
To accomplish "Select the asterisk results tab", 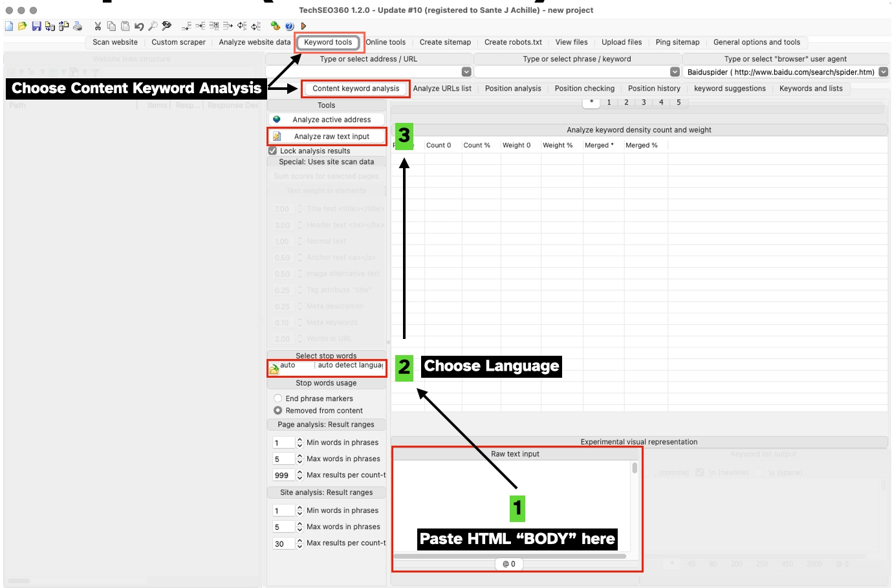I will [591, 102].
